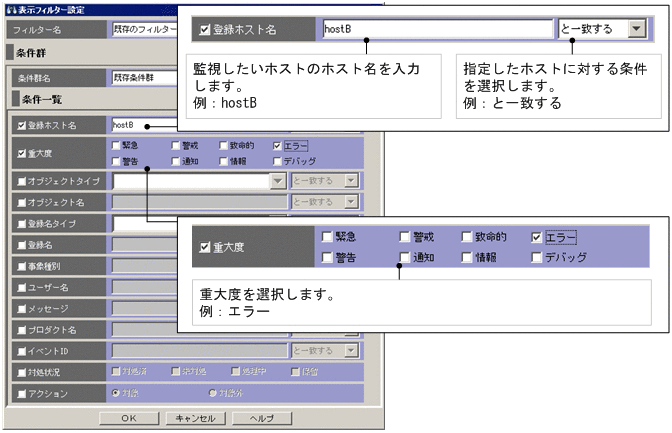Image resolution: width=672 pixels, height=433 pixels.
Task: Check 対処済 in the 対処状況 row
Action: [115, 371]
